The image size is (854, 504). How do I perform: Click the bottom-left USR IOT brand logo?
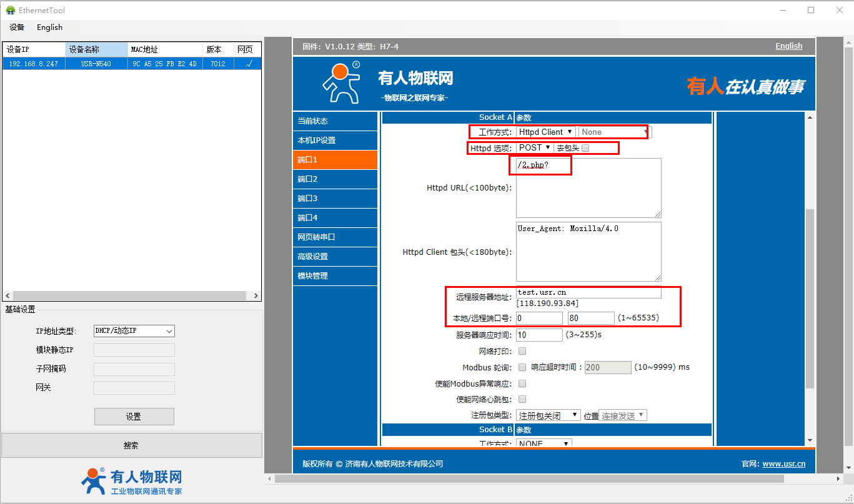point(131,482)
